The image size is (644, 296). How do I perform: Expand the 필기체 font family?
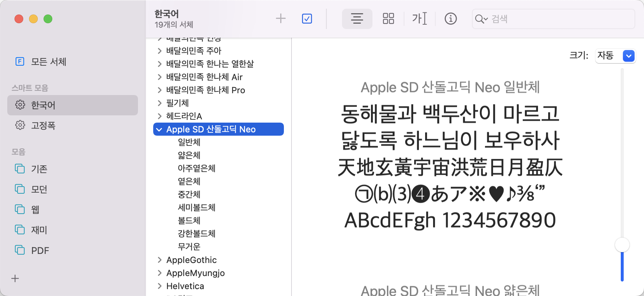click(x=160, y=103)
